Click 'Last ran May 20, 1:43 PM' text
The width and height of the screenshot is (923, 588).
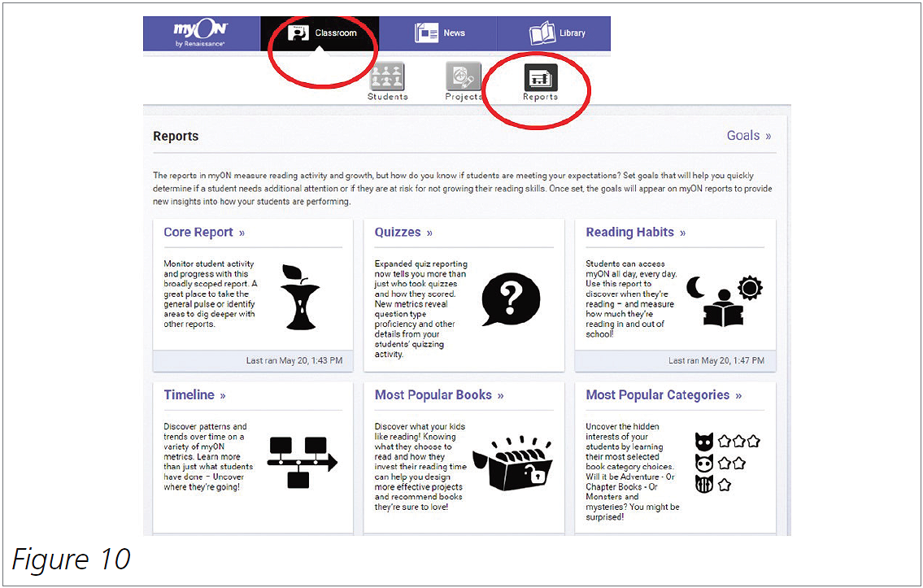pyautogui.click(x=294, y=361)
